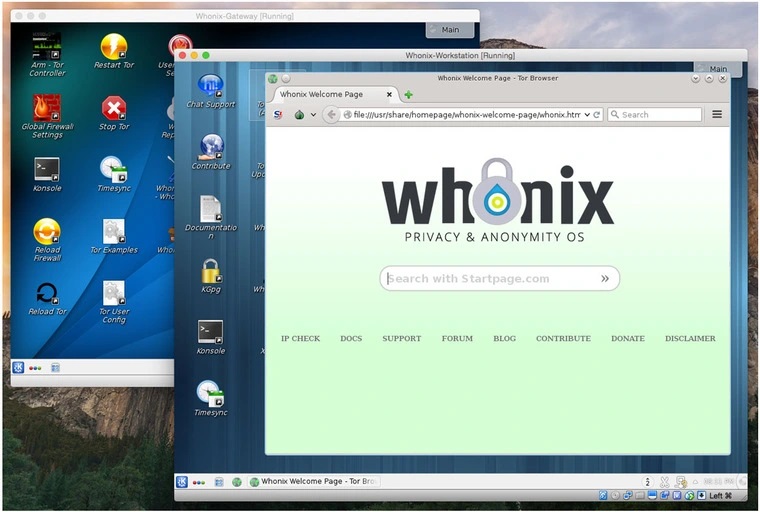Submit Startpage search with double-arrow button
The height and width of the screenshot is (512, 760).
coord(605,278)
